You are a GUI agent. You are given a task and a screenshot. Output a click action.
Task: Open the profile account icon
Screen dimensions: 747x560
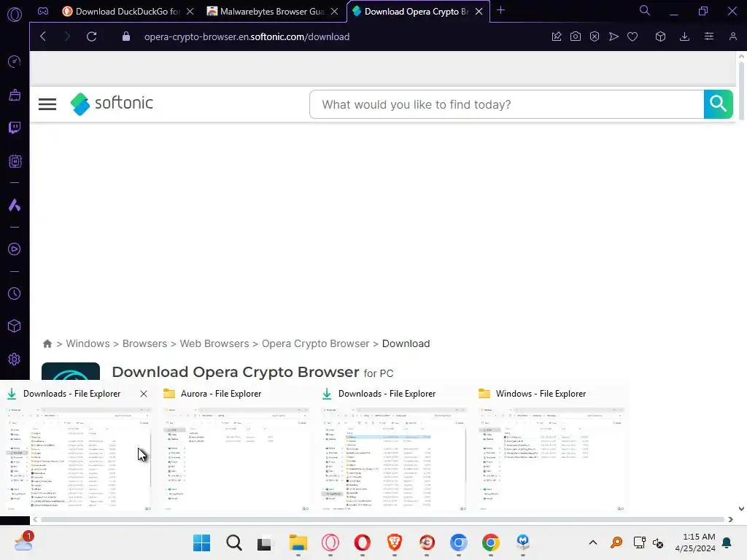pyautogui.click(x=732, y=36)
